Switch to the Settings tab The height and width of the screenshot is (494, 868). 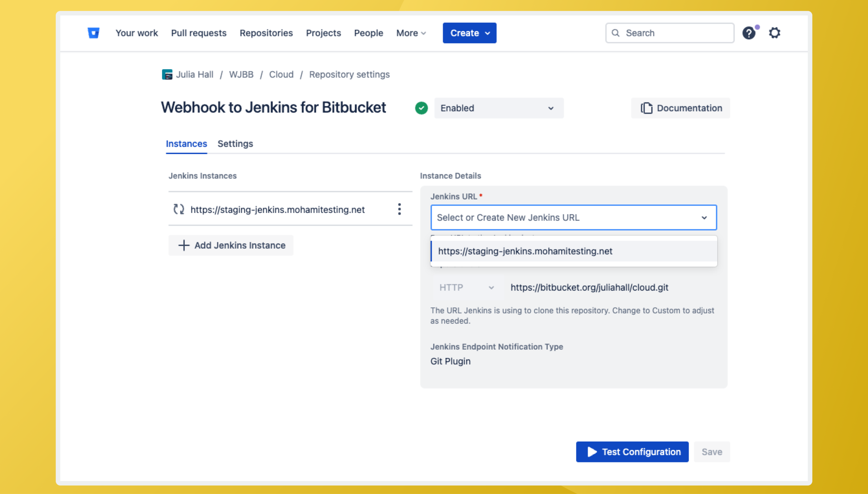click(235, 144)
